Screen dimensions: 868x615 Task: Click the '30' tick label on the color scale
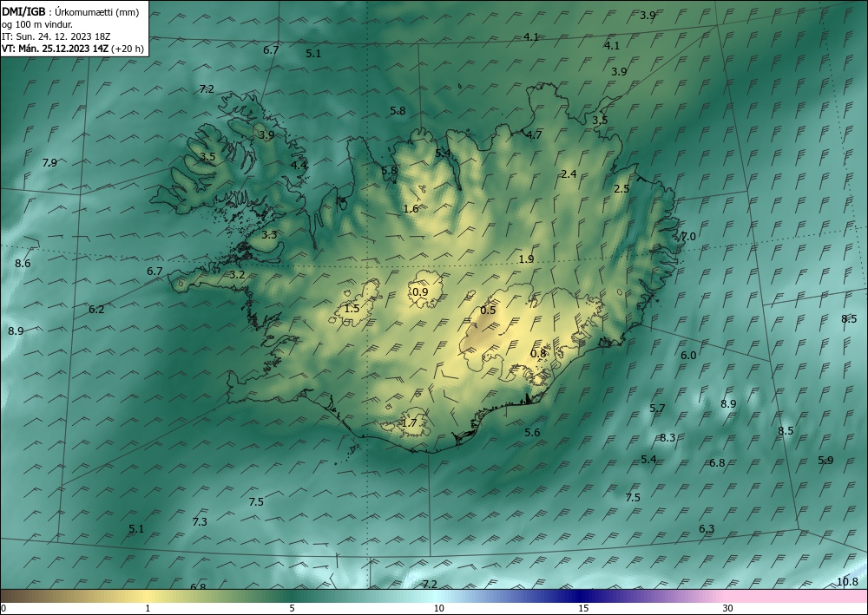point(728,609)
